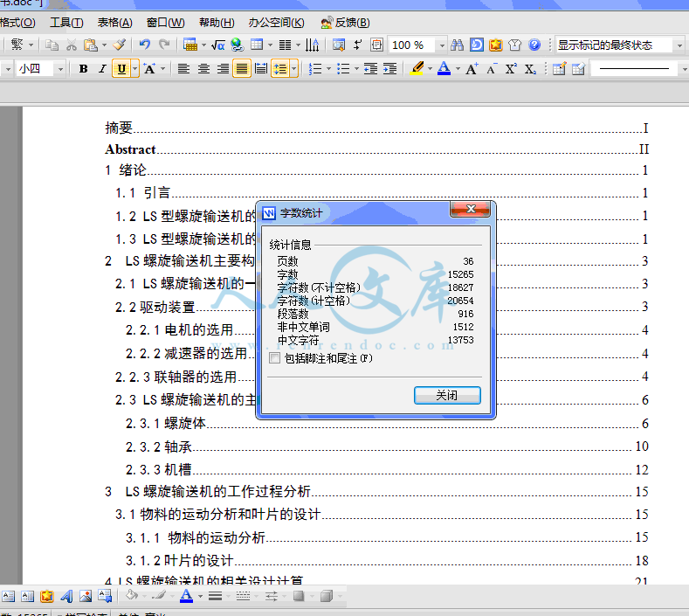Check 包括脚注和尾注 checkbox
This screenshot has height=616, width=689.
pyautogui.click(x=274, y=358)
